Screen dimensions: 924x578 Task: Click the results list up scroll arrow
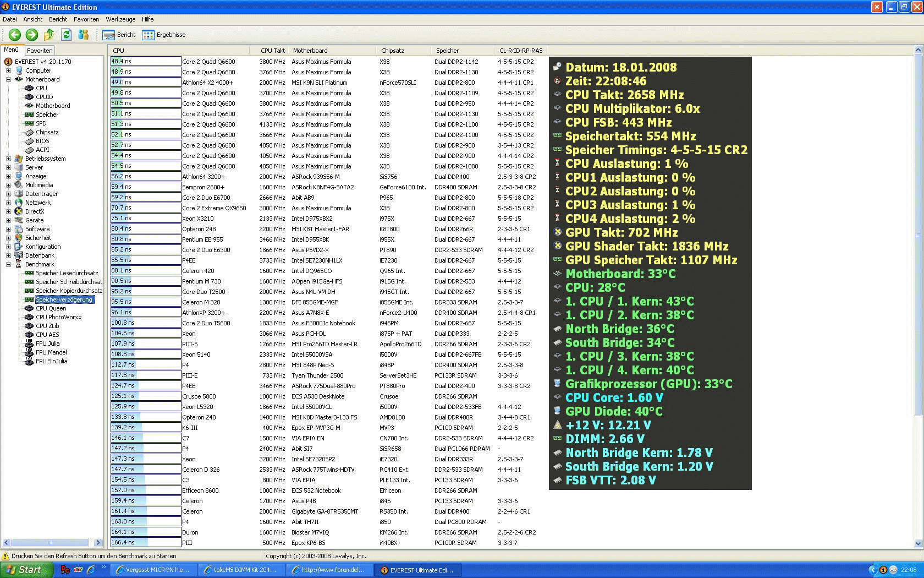pyautogui.click(x=918, y=50)
